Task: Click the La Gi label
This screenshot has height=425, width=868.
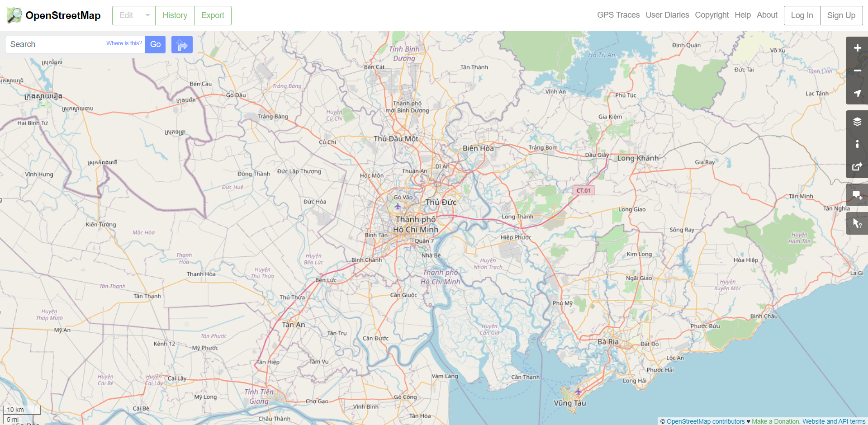Action: pyautogui.click(x=857, y=273)
